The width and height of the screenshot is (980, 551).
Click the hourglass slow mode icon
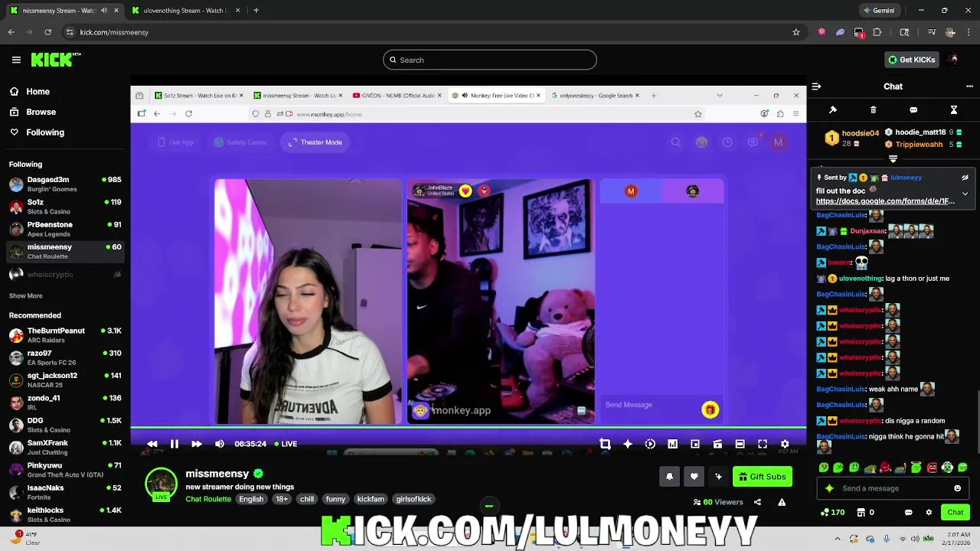click(954, 110)
